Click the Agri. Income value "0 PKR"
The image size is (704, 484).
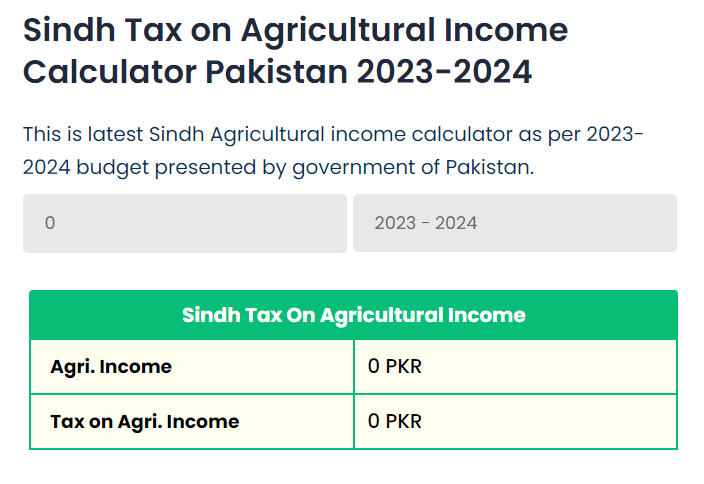(395, 367)
